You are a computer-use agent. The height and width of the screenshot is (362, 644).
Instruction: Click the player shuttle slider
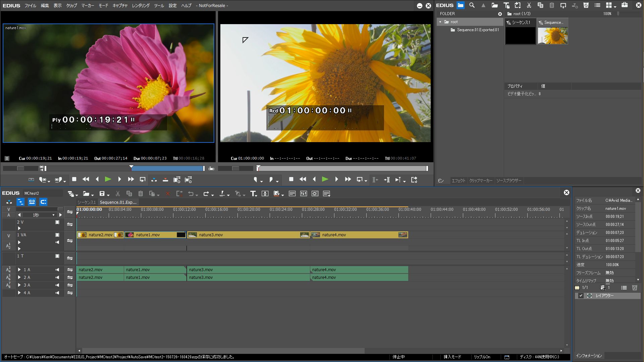20,168
